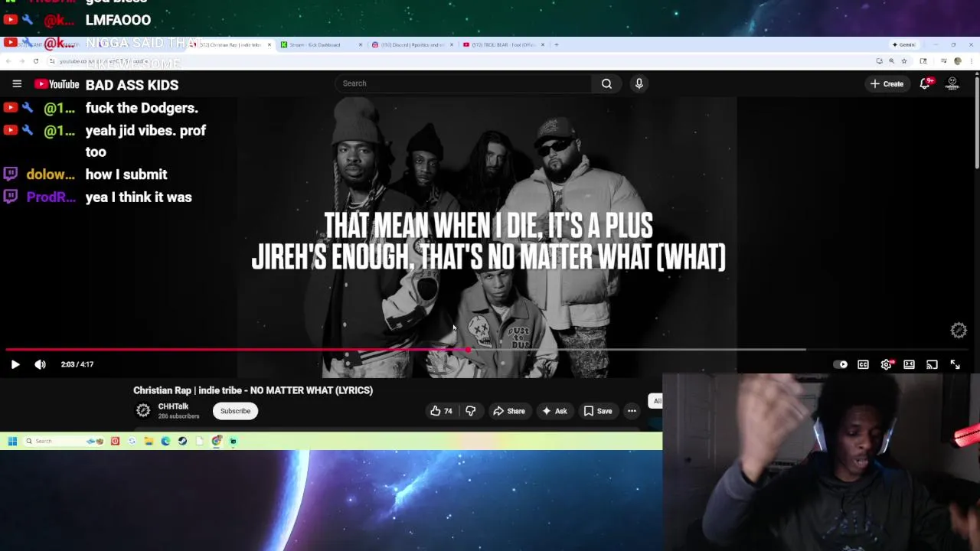Switch to theater mode
The height and width of the screenshot is (551, 980).
pyautogui.click(x=909, y=364)
